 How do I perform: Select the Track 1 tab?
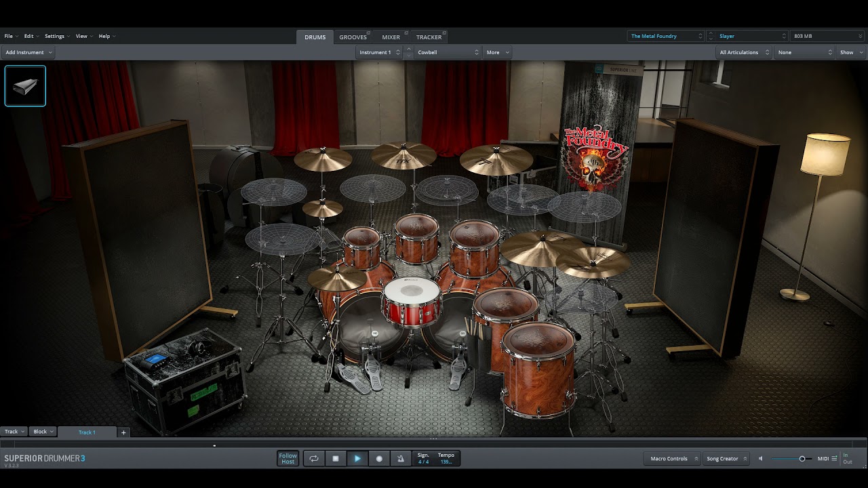tap(87, 432)
